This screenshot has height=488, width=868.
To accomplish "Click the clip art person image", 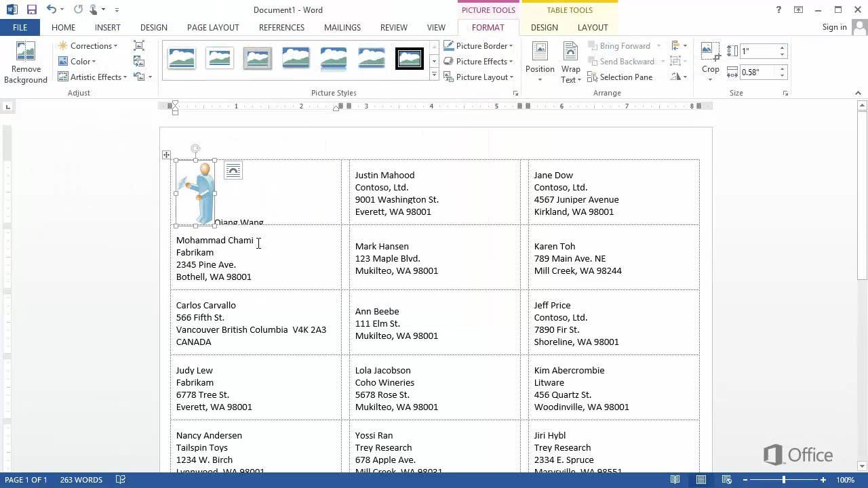I will pyautogui.click(x=195, y=192).
